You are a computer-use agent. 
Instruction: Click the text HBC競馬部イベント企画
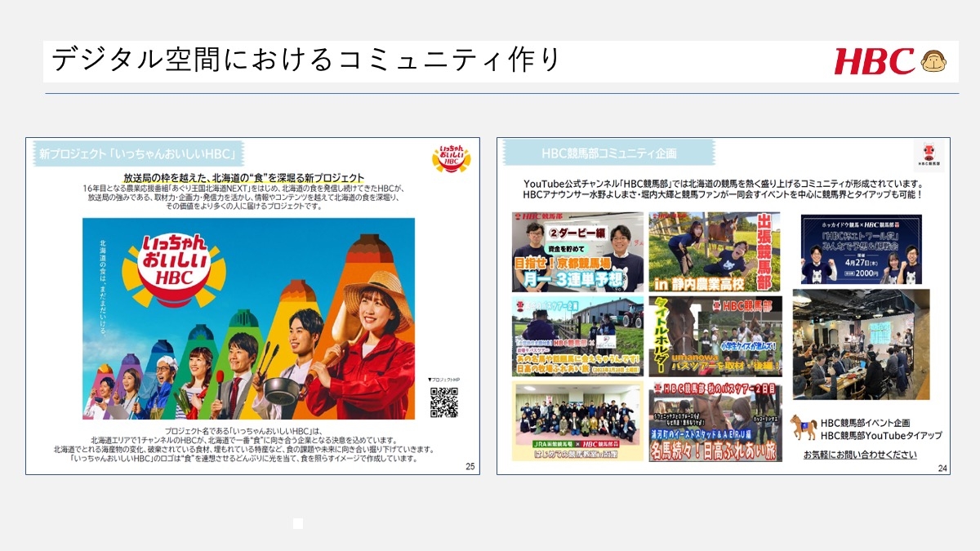click(865, 423)
